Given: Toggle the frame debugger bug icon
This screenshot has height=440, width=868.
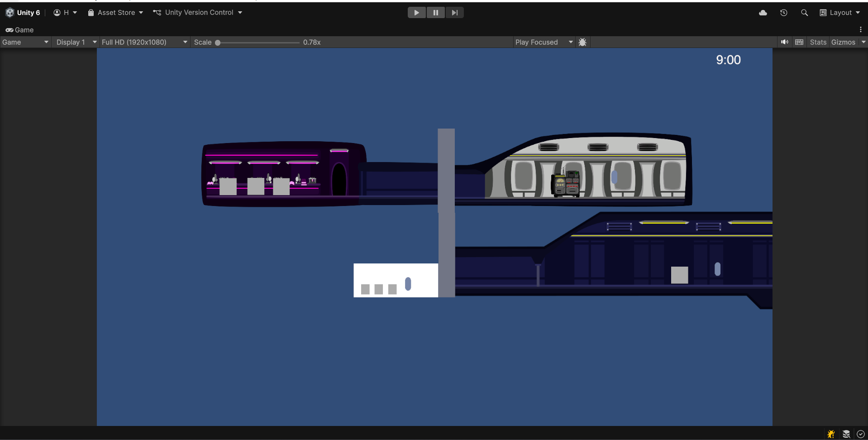Looking at the screenshot, I should pyautogui.click(x=582, y=42).
